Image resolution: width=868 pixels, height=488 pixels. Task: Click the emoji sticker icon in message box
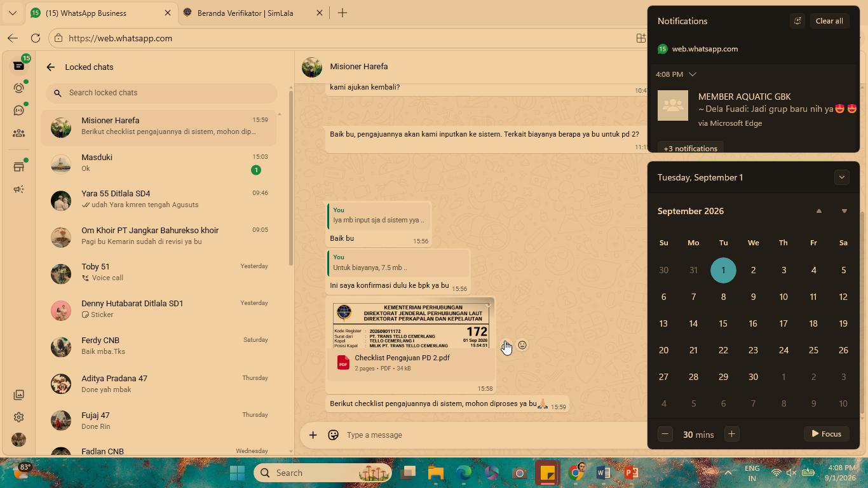333,435
